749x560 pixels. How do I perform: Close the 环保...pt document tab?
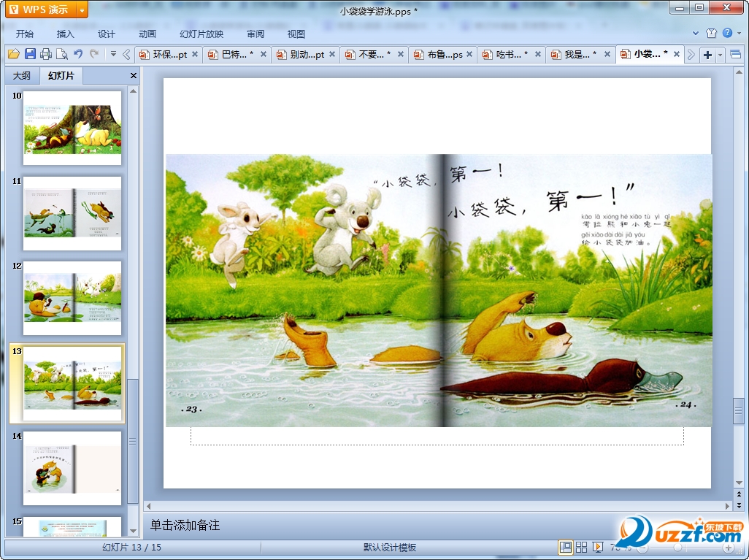(195, 55)
